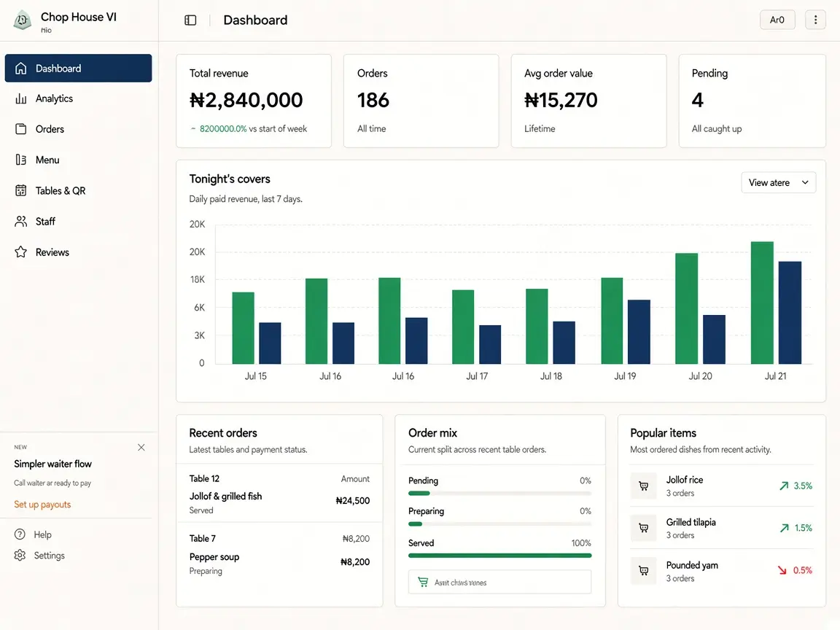Screen dimensions: 840x630
Task: Click the Orders count 186
Action: tap(373, 100)
